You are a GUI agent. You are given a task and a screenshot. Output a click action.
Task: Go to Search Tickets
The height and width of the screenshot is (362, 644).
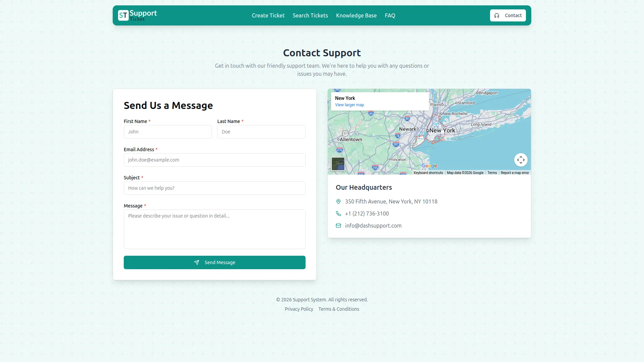tap(310, 15)
